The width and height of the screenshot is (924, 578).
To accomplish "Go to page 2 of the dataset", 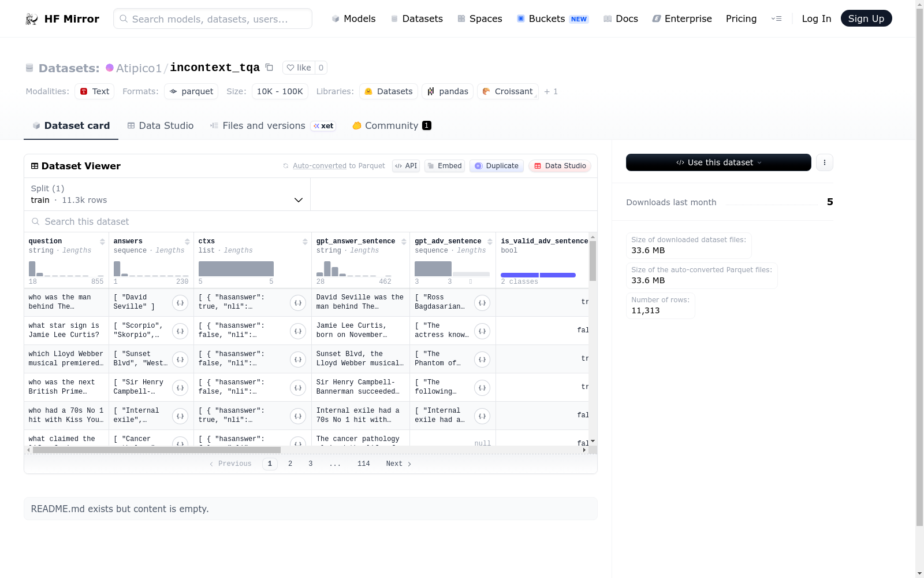I will 290,464.
